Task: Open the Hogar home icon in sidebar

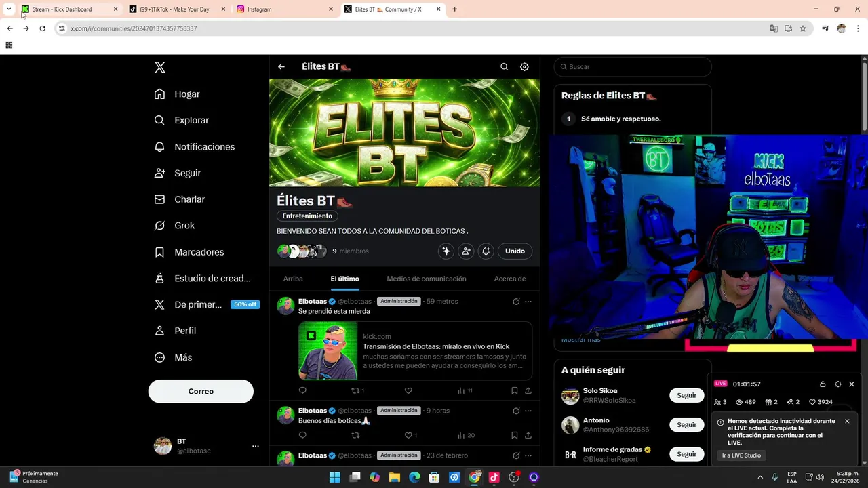Action: click(x=159, y=94)
